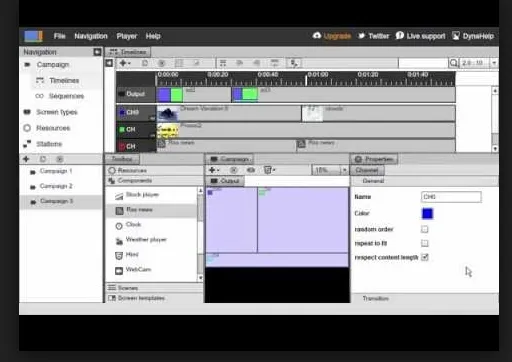Screen dimensions: 512x362
Task: Expand the Scenes section in Toolbox
Action: (154, 288)
